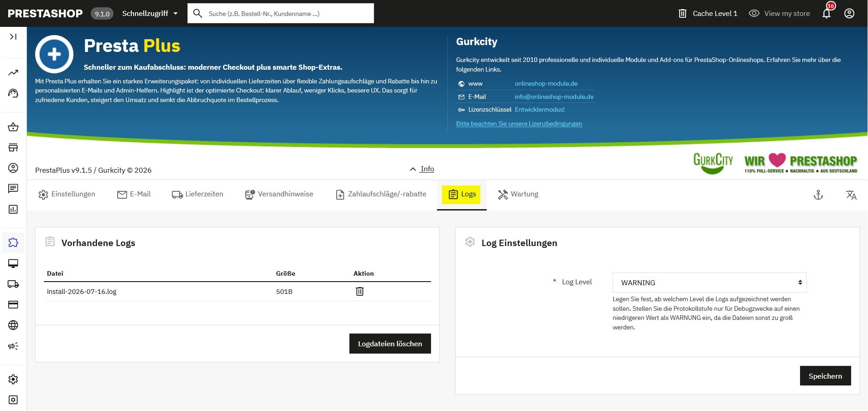Click the Vorhandene Logs panel heading
This screenshot has height=411, width=868.
click(98, 243)
